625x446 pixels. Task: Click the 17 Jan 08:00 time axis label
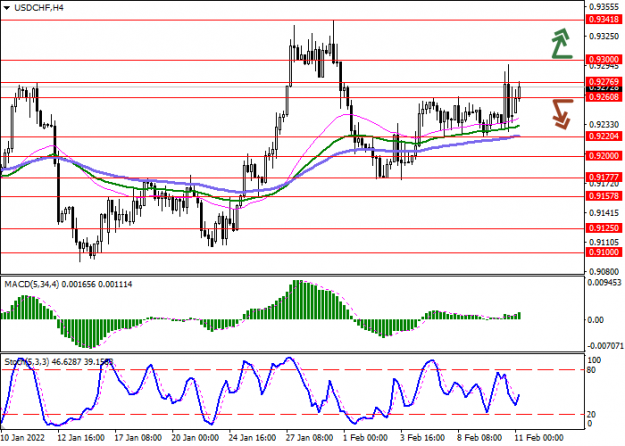coord(139,438)
